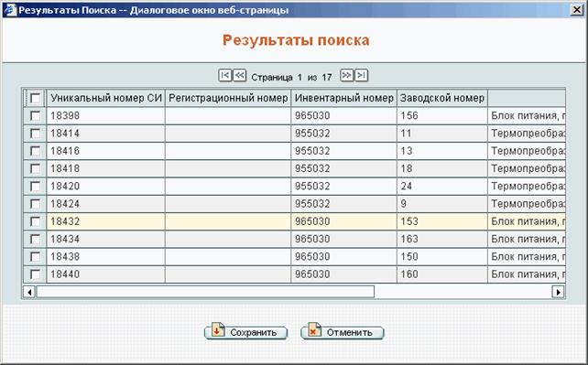This screenshot has height=365, width=588.
Task: Go to the next page of results
Action: [346, 75]
